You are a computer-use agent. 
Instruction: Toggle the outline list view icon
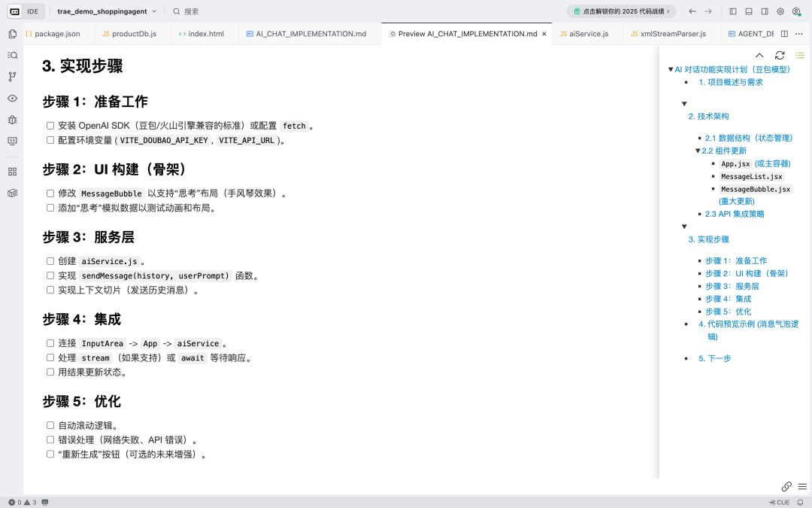click(x=800, y=56)
